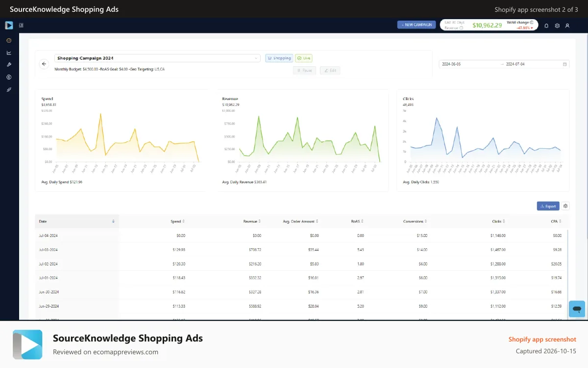This screenshot has height=368, width=588.
Task: Click the Avg. Daily Spend $121.96 label
Action: 62,182
